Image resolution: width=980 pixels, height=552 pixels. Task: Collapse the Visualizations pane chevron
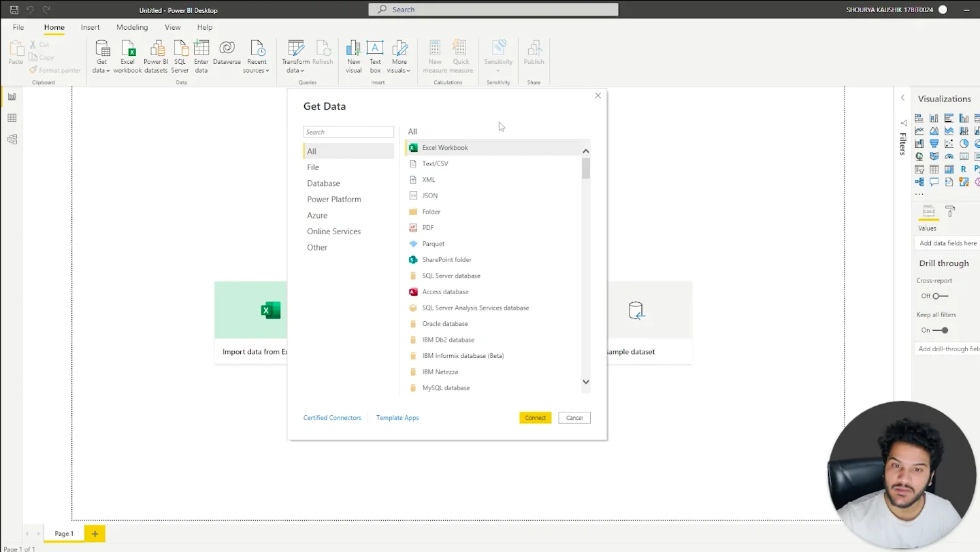(903, 98)
